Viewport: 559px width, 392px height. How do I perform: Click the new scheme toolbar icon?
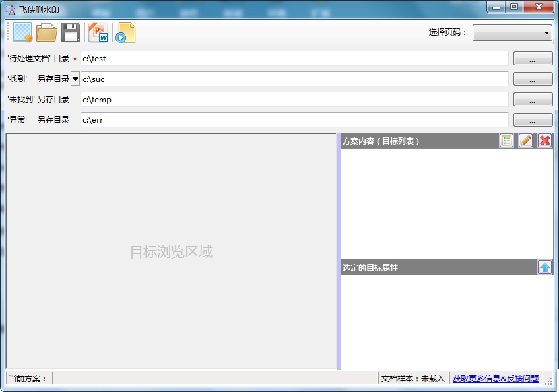(x=22, y=32)
